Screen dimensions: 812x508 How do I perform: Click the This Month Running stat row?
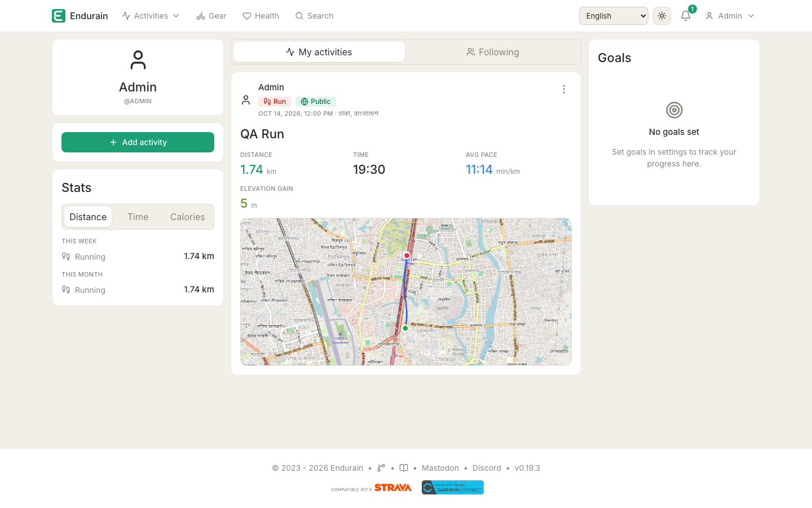pos(138,290)
